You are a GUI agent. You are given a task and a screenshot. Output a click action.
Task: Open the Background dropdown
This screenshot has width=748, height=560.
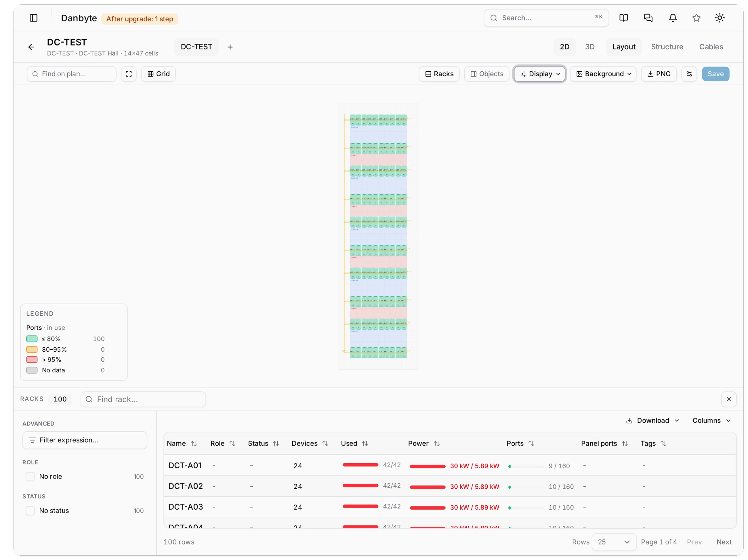pyautogui.click(x=603, y=74)
